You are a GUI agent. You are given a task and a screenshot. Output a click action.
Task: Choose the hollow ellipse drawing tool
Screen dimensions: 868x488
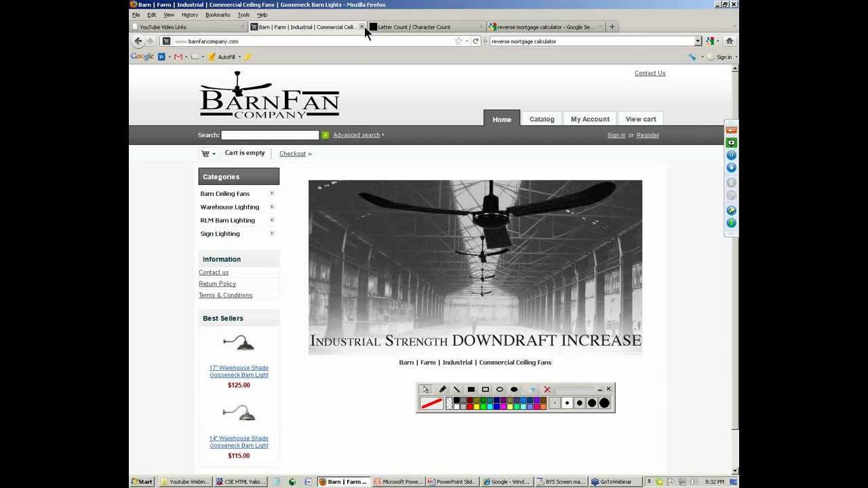click(x=500, y=390)
